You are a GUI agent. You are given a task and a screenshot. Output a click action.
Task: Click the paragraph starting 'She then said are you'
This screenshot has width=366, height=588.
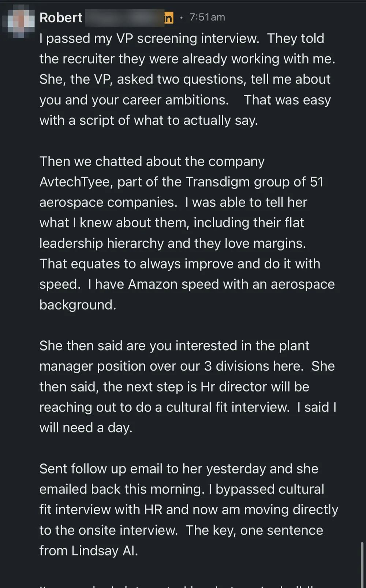click(188, 387)
